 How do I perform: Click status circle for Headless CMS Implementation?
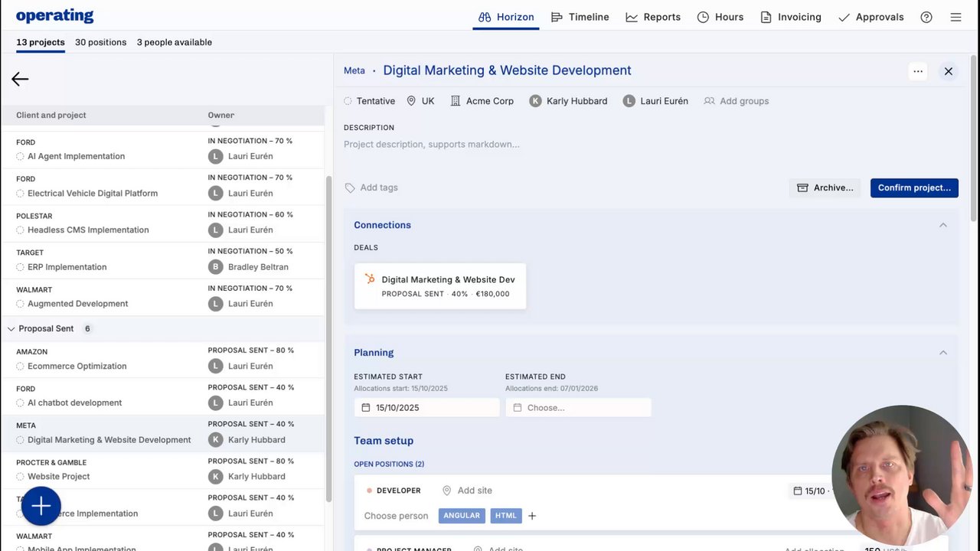click(21, 230)
